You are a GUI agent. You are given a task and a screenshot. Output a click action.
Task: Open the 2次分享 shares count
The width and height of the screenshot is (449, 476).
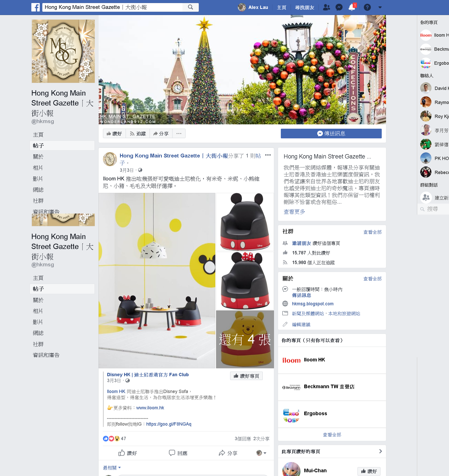click(x=261, y=439)
